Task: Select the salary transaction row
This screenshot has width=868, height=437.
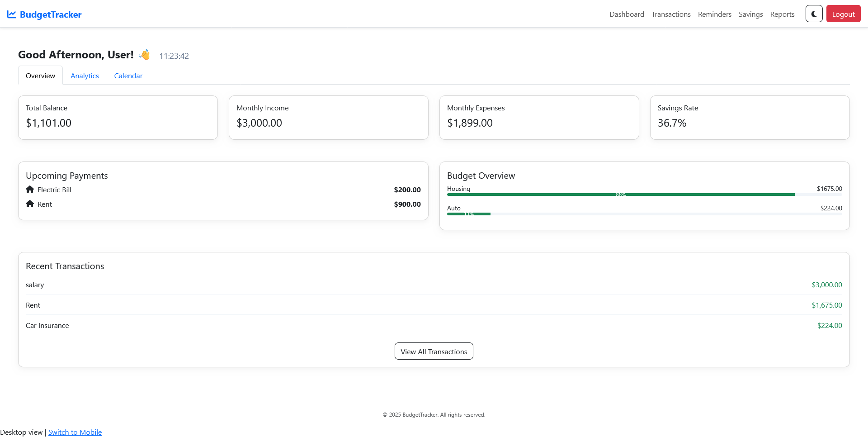Action: (x=434, y=285)
